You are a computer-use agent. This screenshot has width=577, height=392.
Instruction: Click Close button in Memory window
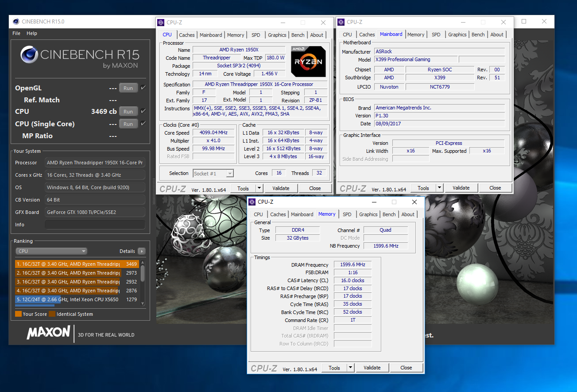click(406, 368)
